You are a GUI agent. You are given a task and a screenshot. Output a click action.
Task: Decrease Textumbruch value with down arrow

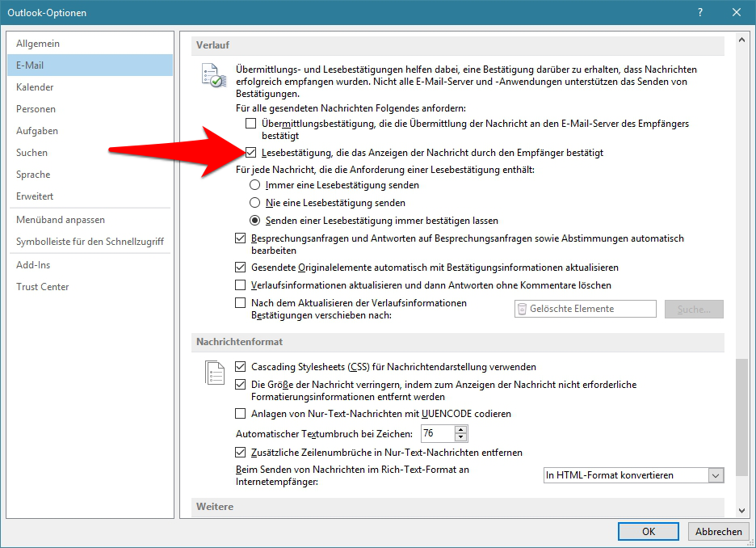tap(461, 437)
